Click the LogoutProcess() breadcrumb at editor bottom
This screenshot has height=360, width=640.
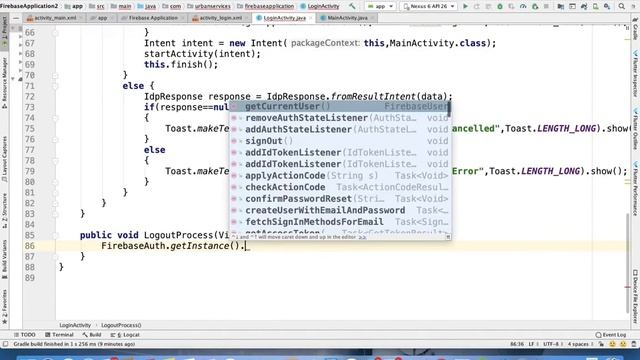pyautogui.click(x=121, y=325)
